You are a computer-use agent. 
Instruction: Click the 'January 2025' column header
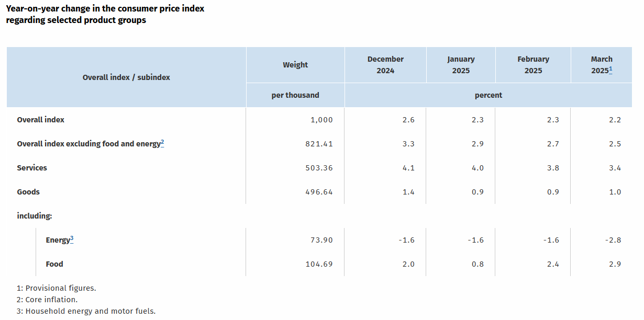point(461,65)
